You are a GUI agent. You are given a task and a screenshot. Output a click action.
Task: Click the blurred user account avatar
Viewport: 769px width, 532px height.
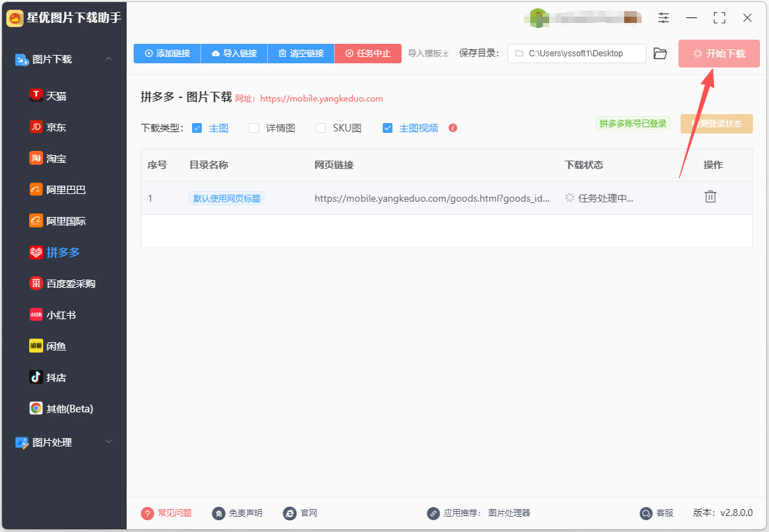537,18
